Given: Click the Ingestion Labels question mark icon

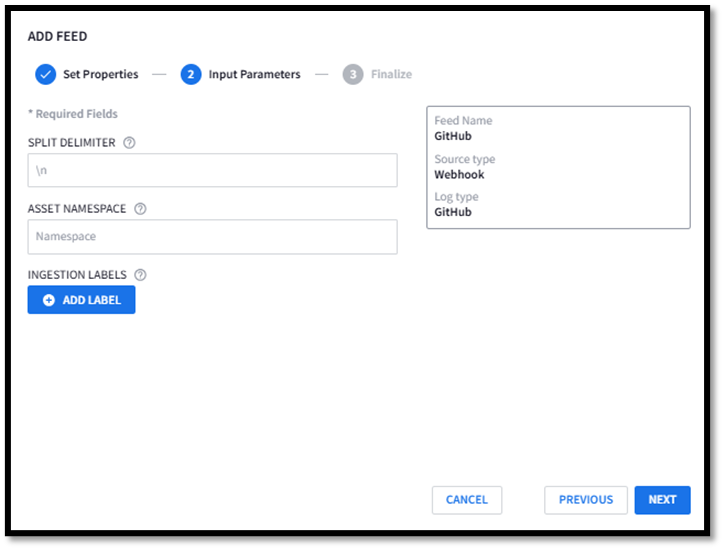Looking at the screenshot, I should pos(140,275).
